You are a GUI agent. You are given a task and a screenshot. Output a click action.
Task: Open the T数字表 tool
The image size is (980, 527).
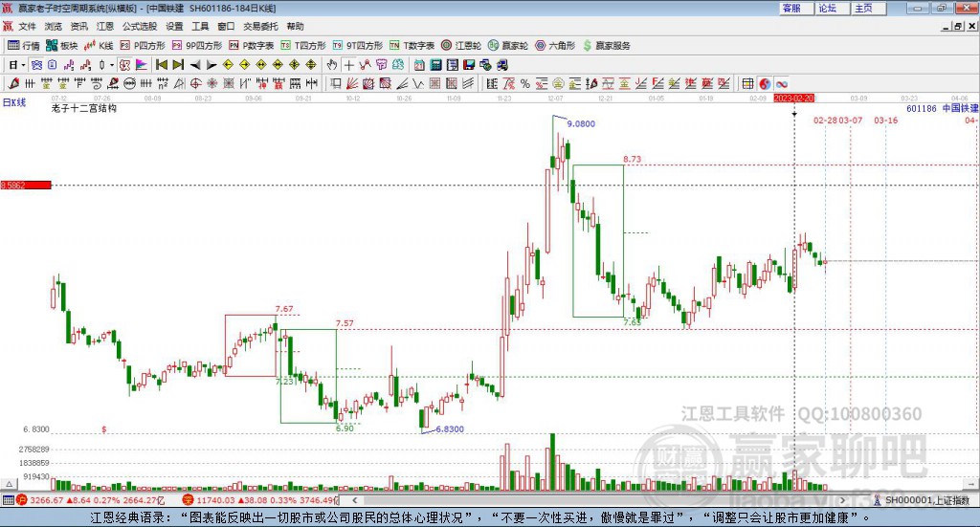coord(412,46)
